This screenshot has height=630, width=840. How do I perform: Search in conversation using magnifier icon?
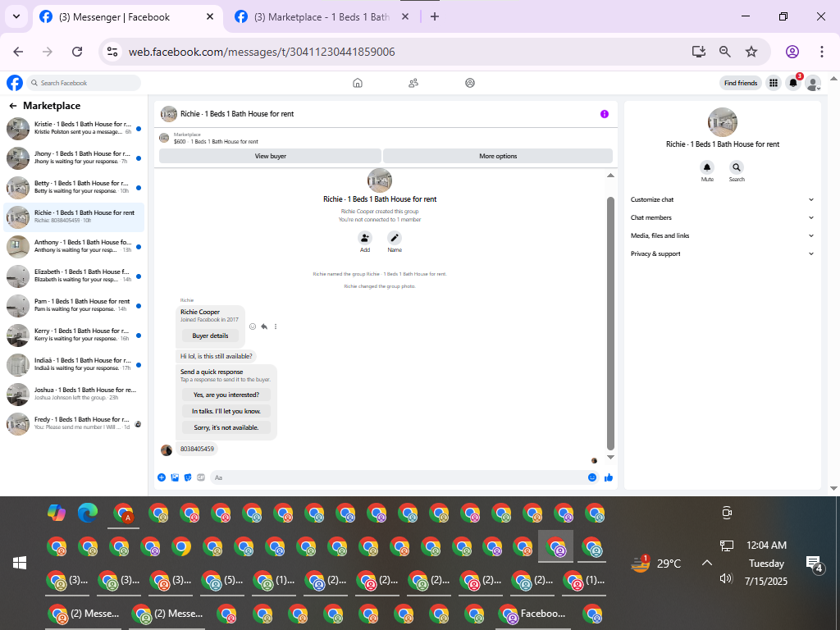click(737, 167)
